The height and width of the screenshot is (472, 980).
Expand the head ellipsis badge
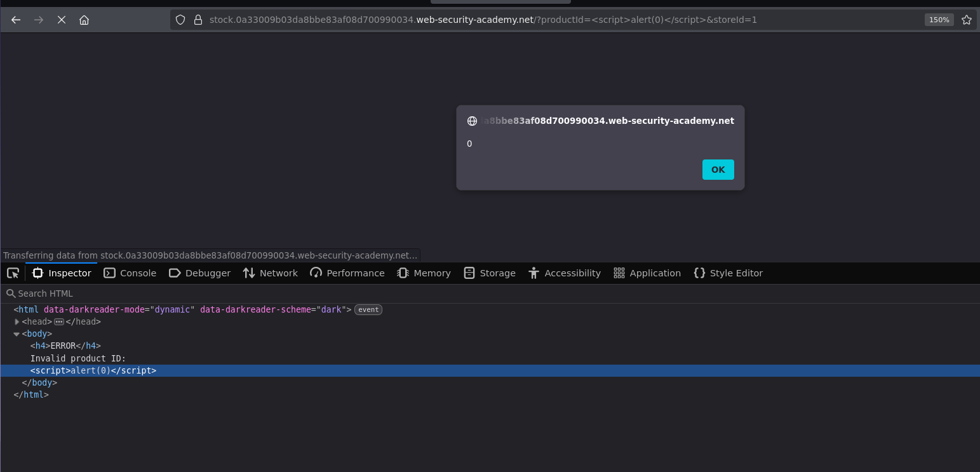[x=59, y=322]
